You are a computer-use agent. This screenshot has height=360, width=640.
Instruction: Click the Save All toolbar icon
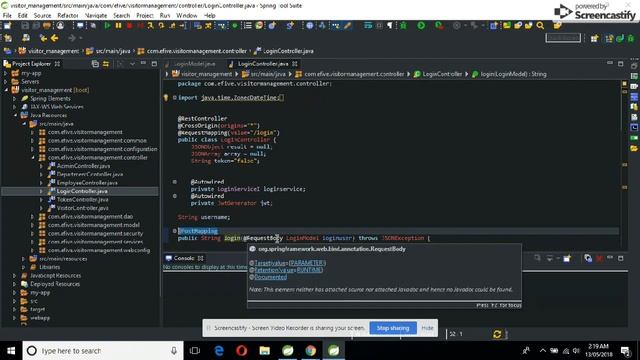coord(36,26)
